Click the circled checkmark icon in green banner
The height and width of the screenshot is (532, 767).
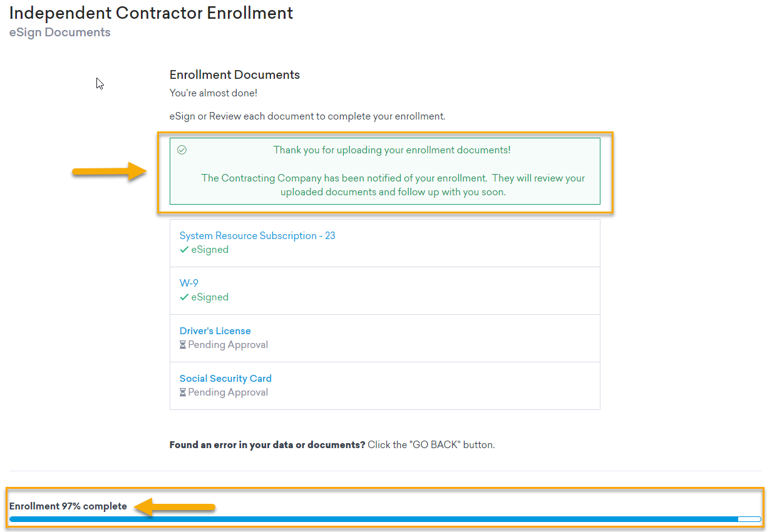(182, 150)
